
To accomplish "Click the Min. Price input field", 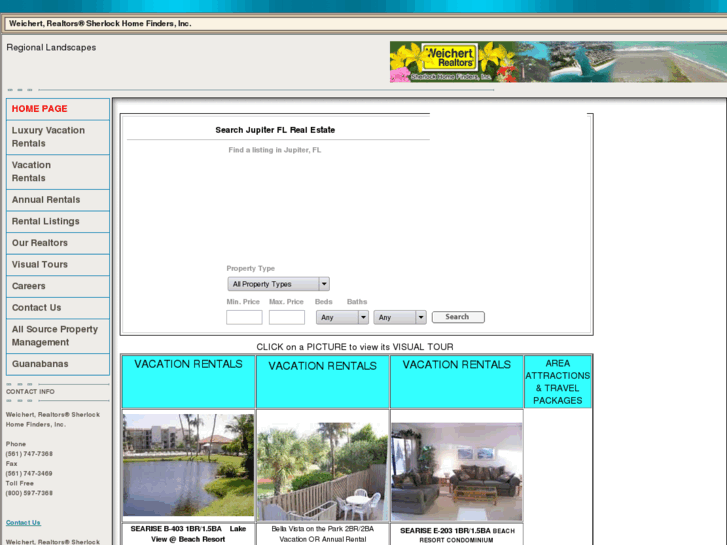I will coord(244,317).
